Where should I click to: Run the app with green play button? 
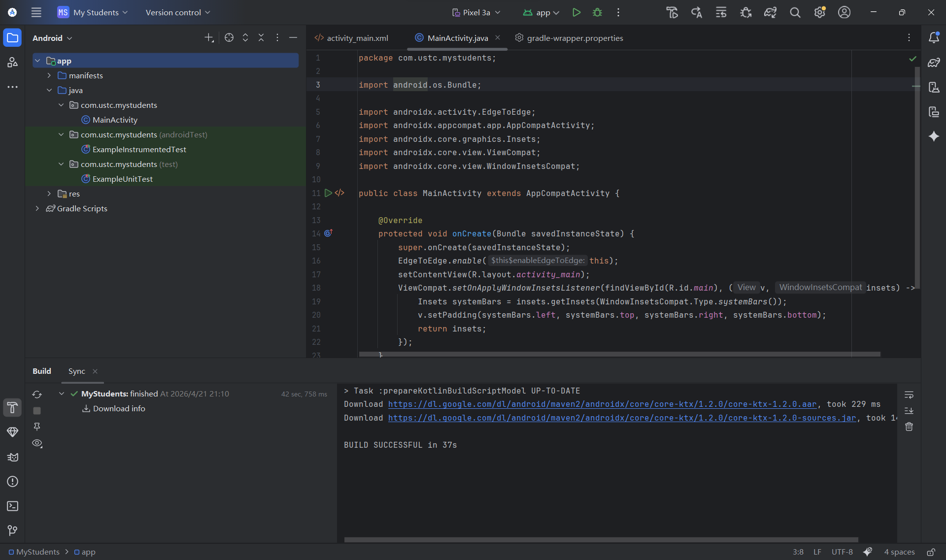(x=576, y=12)
